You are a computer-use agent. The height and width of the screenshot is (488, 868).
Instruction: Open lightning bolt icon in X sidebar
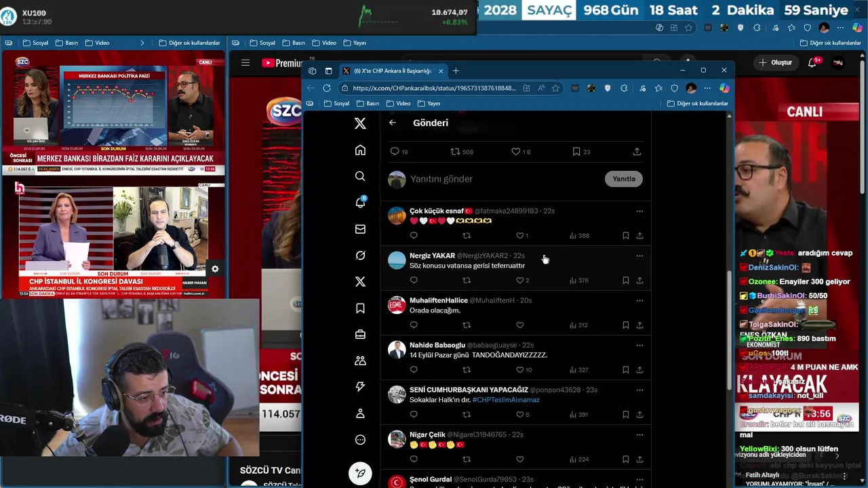(360, 386)
